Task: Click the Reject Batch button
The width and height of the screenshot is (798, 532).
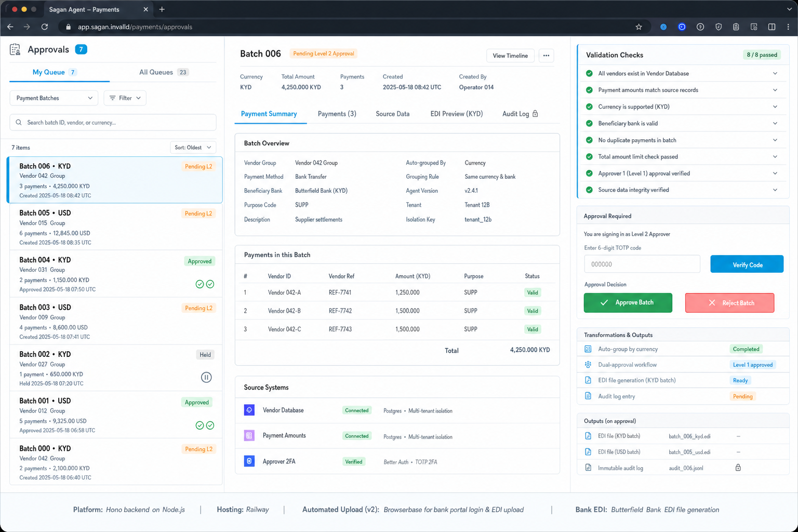Action: [x=729, y=303]
